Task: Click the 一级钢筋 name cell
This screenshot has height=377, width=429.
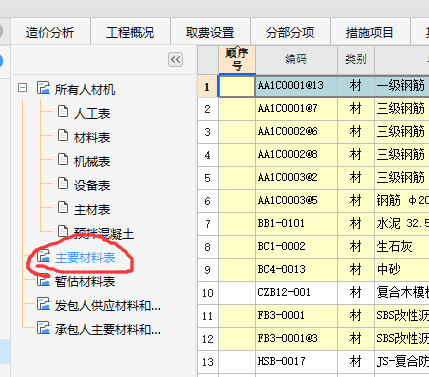Action: pos(402,86)
